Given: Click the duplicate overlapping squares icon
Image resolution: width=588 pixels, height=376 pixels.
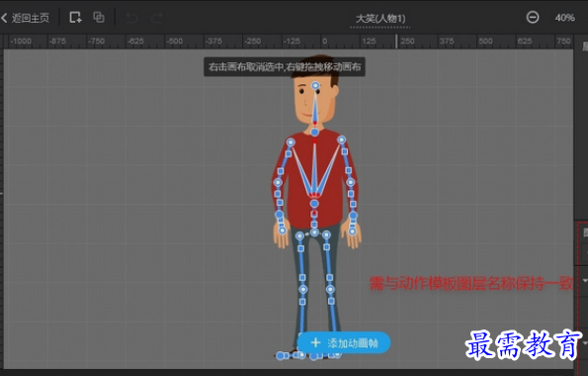Looking at the screenshot, I should click(99, 17).
